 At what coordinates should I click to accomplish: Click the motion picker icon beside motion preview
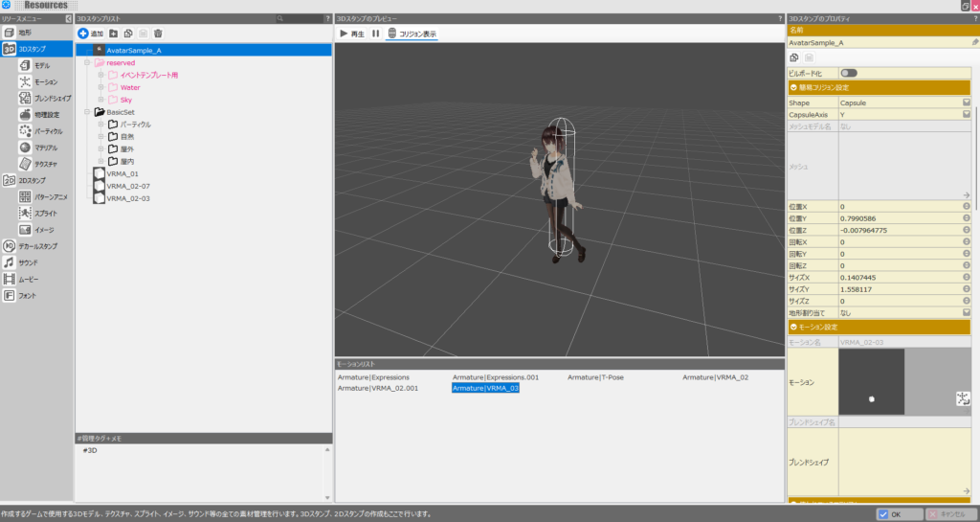[963, 398]
